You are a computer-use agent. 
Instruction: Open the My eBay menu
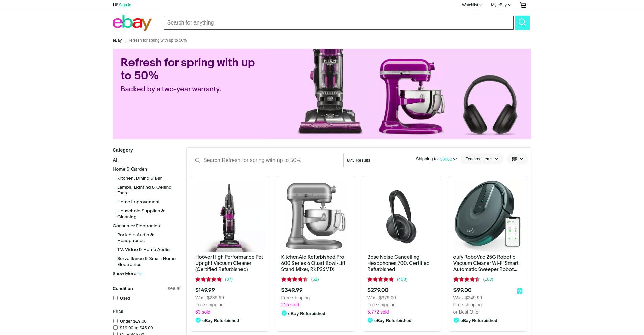pos(501,5)
